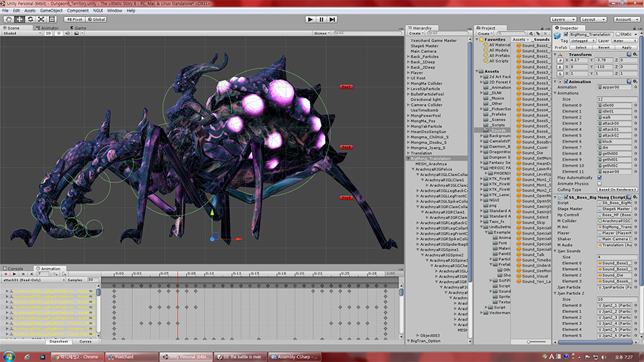Switch to Curves view

pos(85,341)
